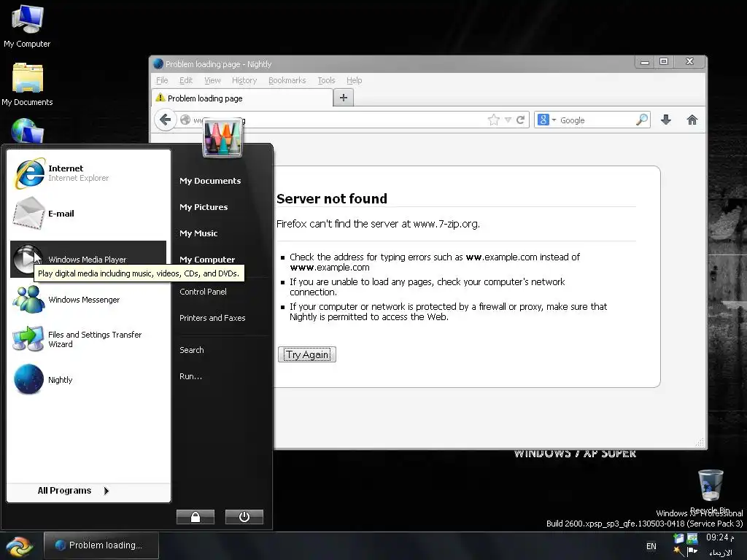This screenshot has width=747, height=560.
Task: Open My Pictures in Start menu
Action: [x=204, y=206]
